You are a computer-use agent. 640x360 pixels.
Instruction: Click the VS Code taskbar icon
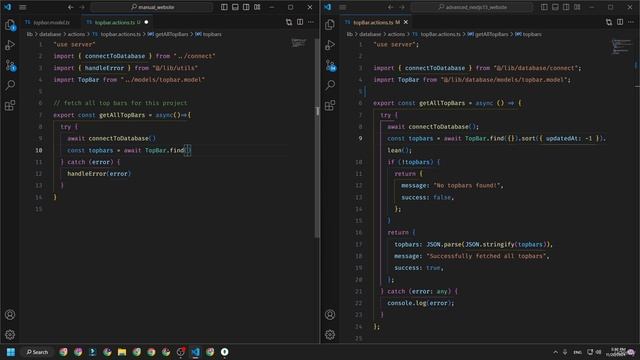tap(196, 352)
